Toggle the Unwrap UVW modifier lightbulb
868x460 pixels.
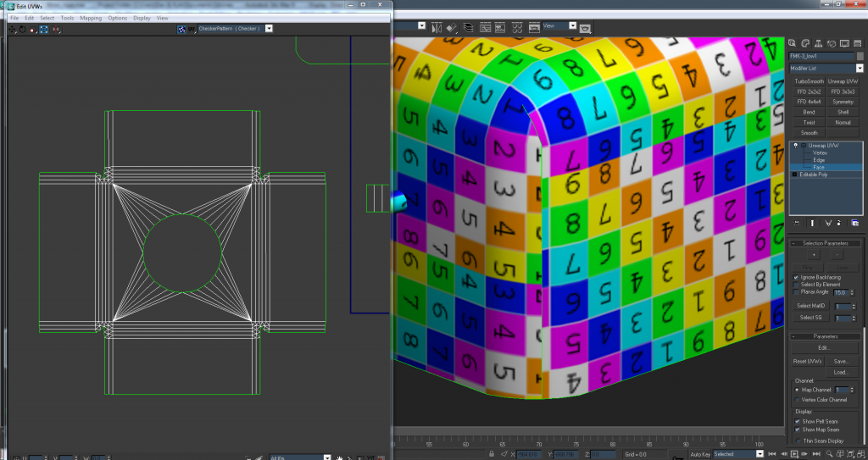(x=795, y=146)
